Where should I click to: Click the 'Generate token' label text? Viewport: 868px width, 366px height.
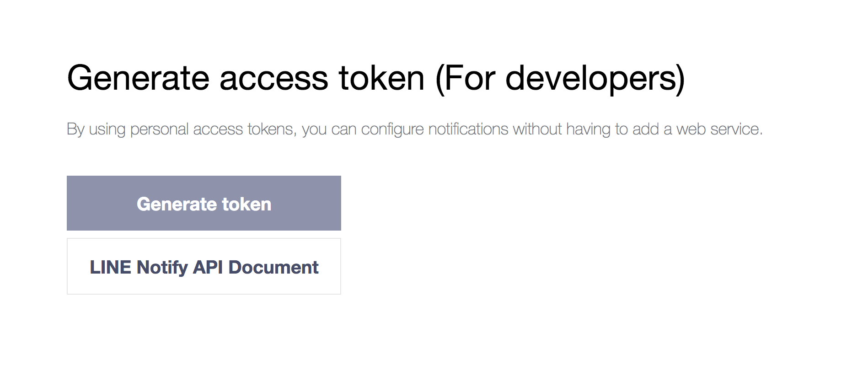(204, 204)
